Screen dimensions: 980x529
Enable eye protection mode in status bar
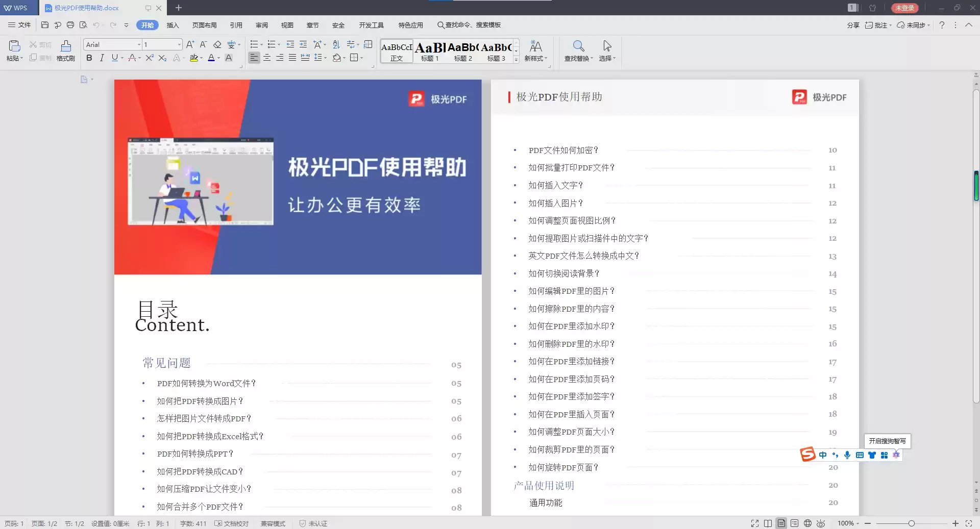pyautogui.click(x=821, y=523)
